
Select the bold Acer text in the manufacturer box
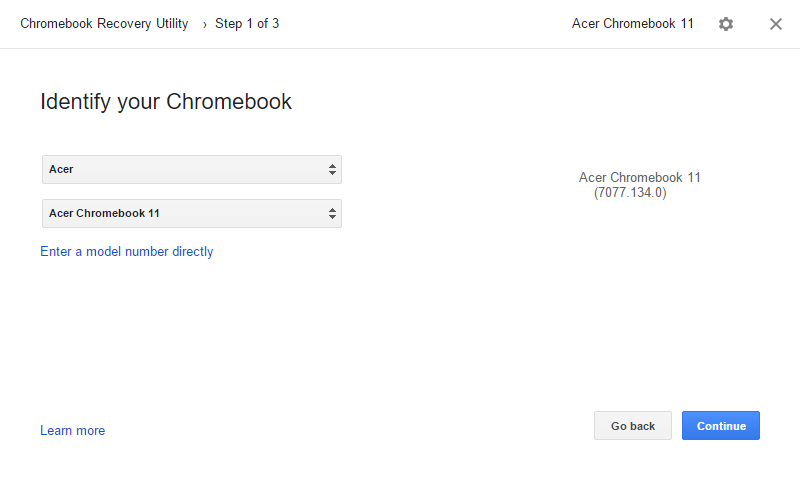point(61,169)
